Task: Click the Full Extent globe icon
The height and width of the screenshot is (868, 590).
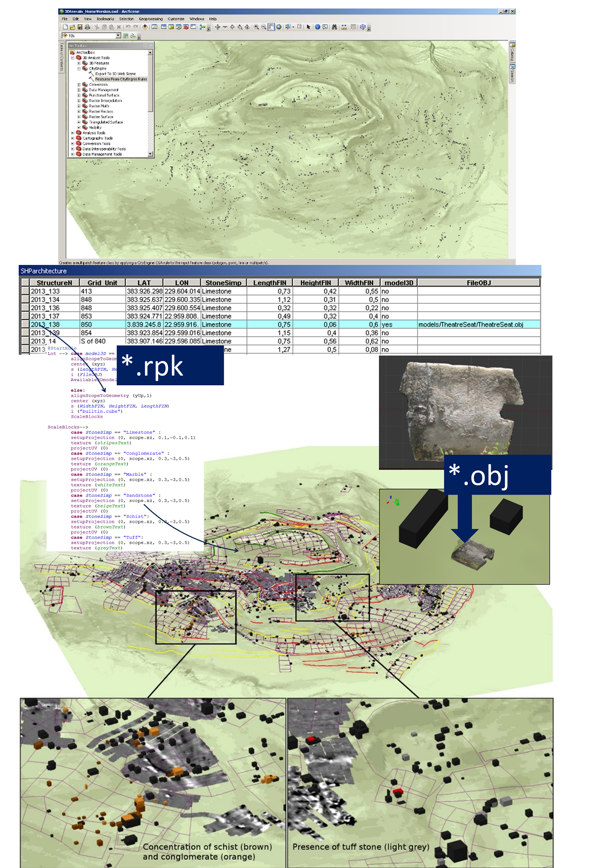Action: 279,27
